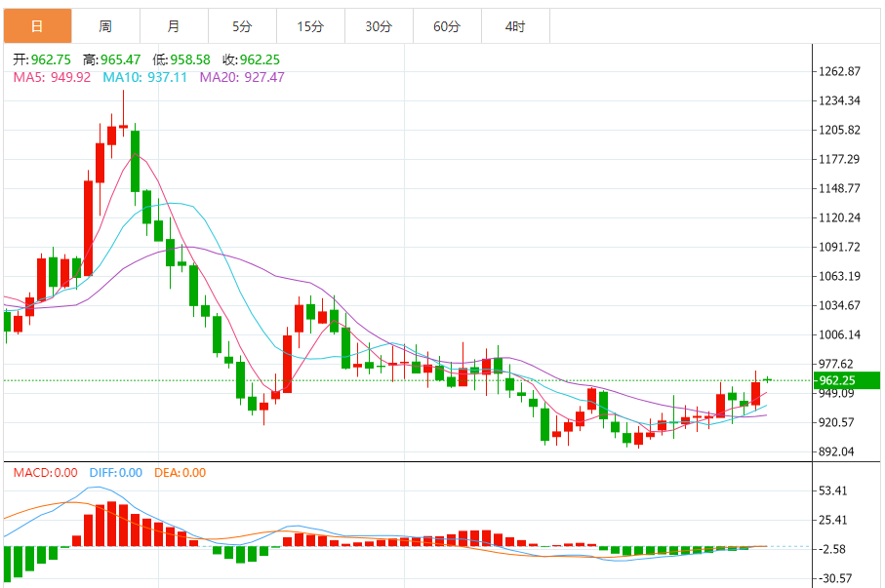Click the MA20 value 927.47
Screen dimensions: 885x588
(264, 77)
